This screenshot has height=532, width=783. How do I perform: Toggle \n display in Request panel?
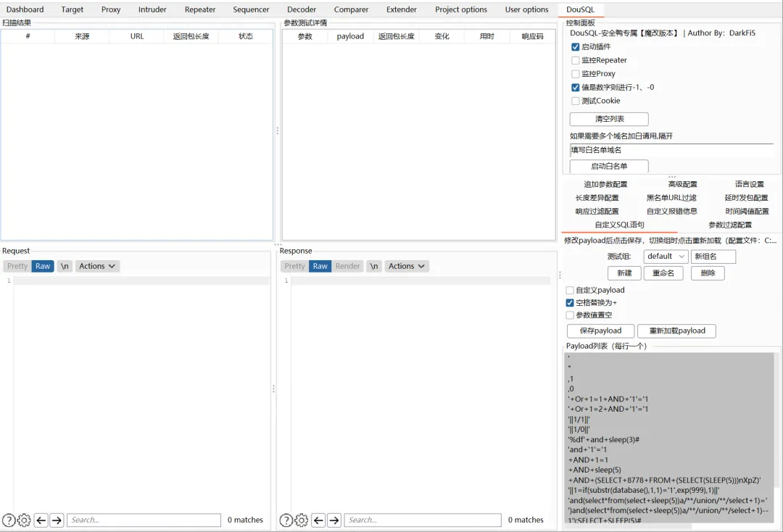(65, 266)
